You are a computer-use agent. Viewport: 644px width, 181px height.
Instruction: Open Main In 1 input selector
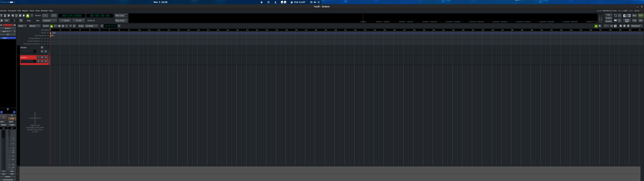6,31
